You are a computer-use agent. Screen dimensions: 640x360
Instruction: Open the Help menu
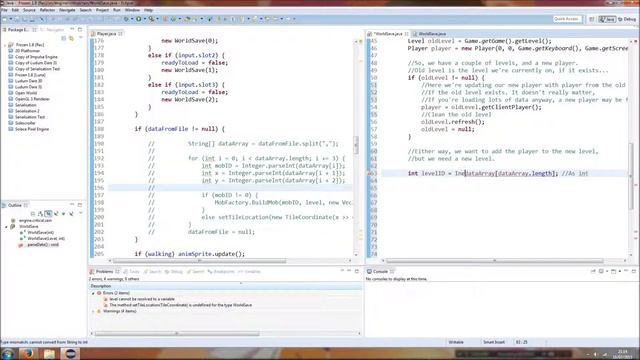[x=149, y=10]
